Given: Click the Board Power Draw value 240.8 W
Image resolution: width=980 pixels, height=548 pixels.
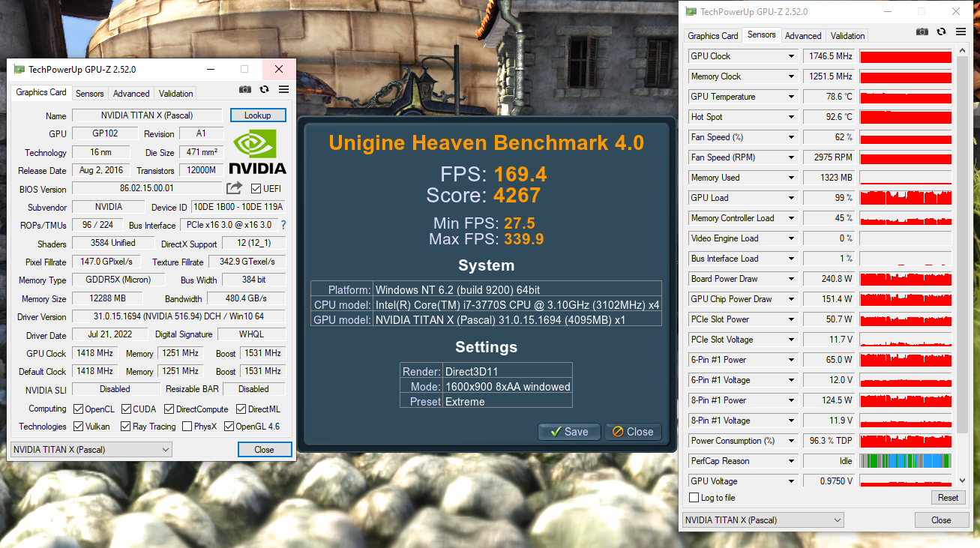Looking at the screenshot, I should coord(829,279).
